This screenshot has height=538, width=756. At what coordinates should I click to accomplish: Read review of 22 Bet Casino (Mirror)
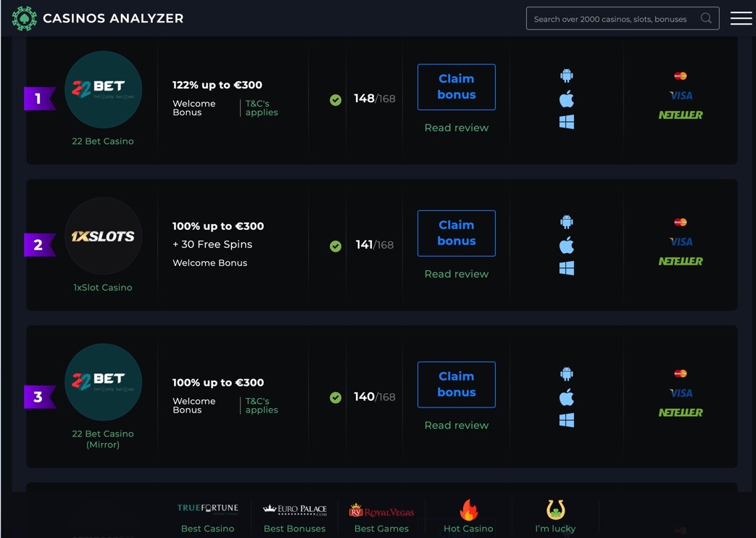pyautogui.click(x=457, y=426)
